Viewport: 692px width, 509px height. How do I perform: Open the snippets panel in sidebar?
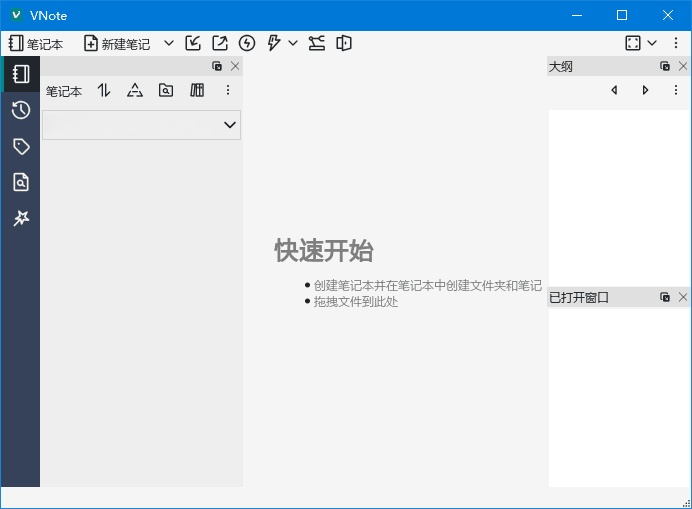coord(20,218)
